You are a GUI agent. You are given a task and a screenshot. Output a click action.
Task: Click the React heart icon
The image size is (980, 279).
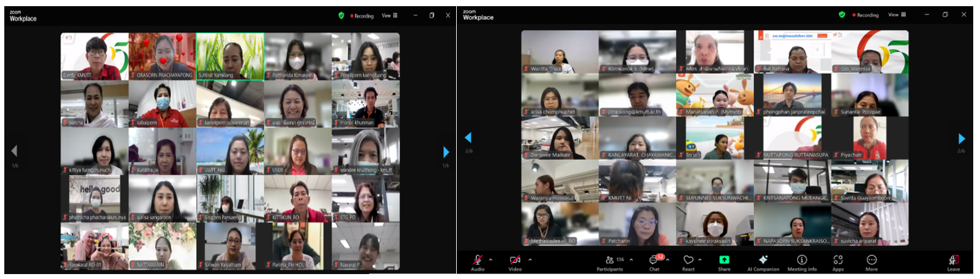[x=688, y=260]
